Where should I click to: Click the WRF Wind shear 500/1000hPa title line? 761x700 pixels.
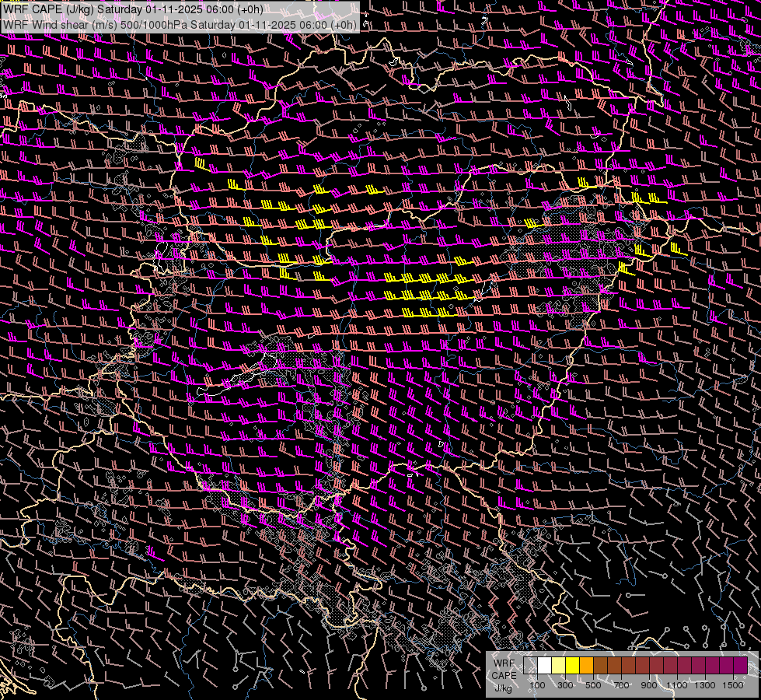[180, 25]
